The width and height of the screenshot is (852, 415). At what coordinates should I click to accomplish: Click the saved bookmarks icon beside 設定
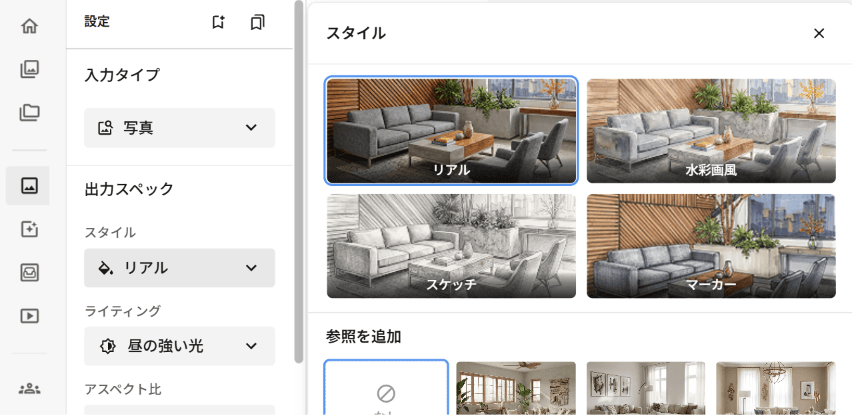258,22
